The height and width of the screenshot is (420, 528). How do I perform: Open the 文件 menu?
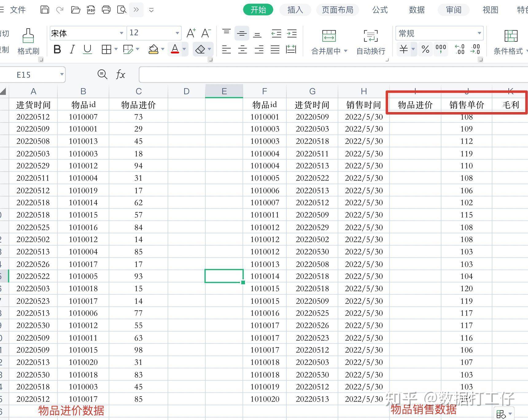pos(18,10)
